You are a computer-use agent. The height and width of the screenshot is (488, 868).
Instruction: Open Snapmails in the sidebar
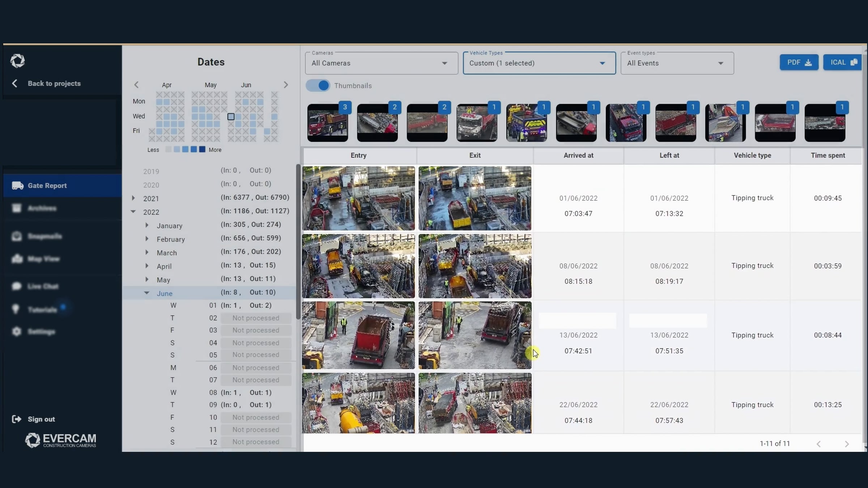pyautogui.click(x=63, y=236)
